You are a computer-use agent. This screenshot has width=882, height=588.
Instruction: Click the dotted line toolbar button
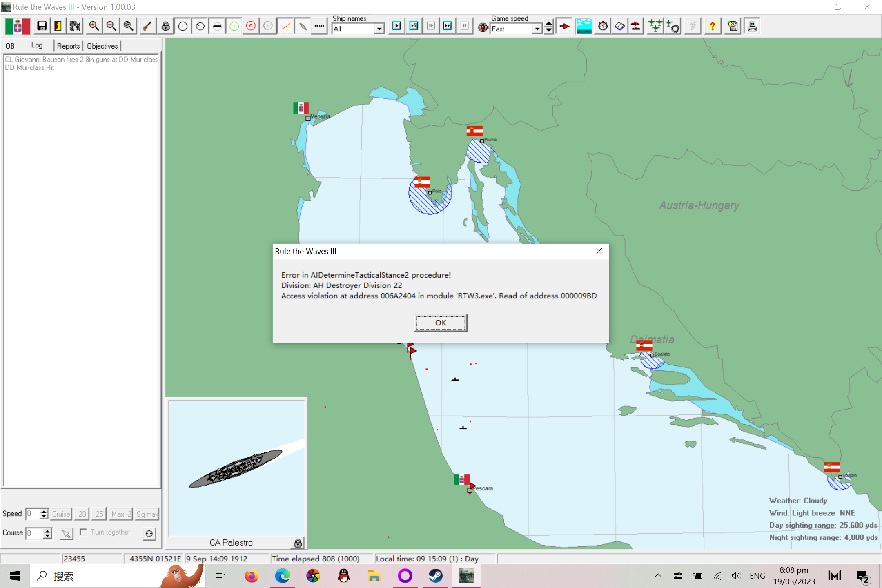click(319, 27)
